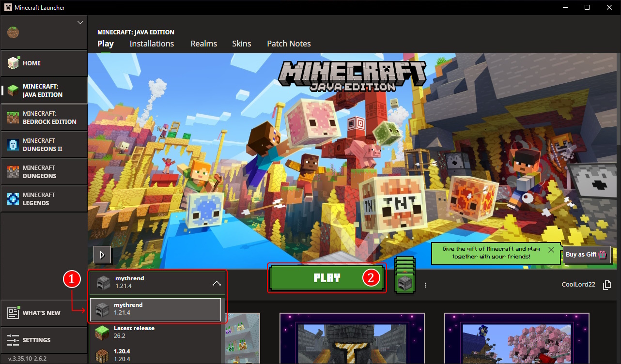Screen dimensions: 621x364
Task: Open the account dropdown chevron
Action: (80, 22)
